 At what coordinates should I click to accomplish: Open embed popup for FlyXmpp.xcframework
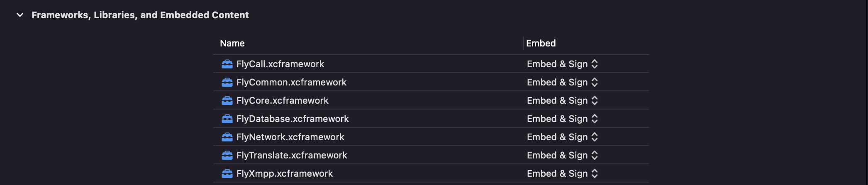click(x=562, y=173)
